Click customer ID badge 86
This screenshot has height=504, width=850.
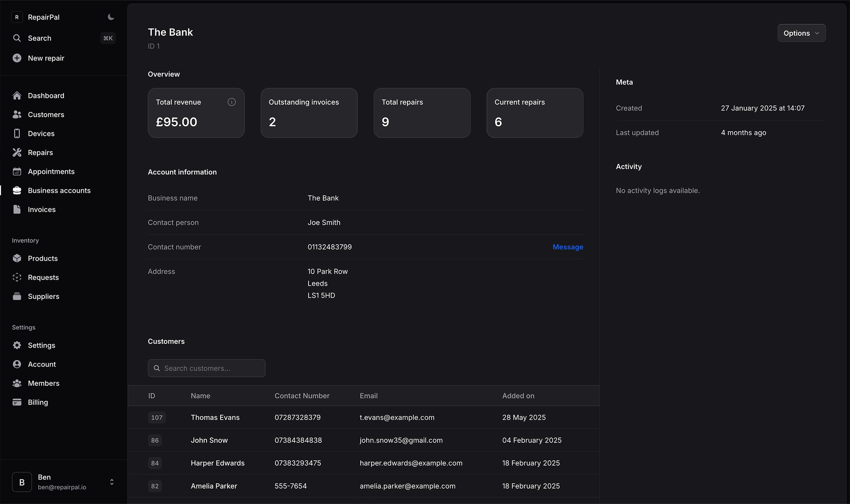coord(155,440)
